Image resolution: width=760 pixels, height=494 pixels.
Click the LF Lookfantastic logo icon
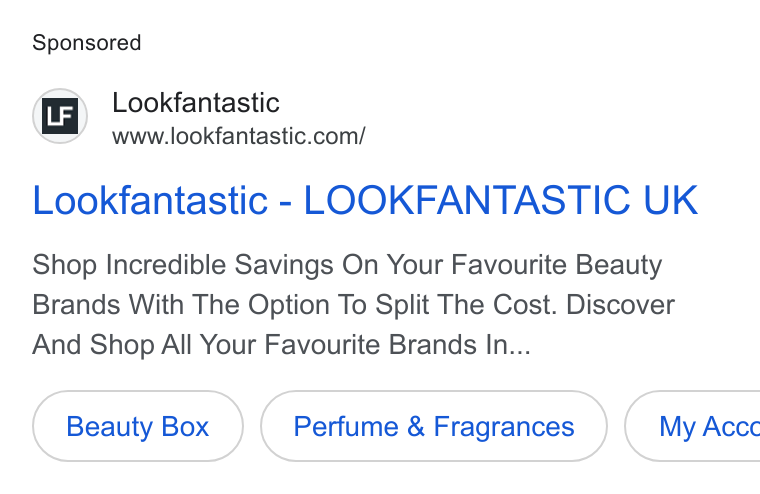[x=60, y=116]
